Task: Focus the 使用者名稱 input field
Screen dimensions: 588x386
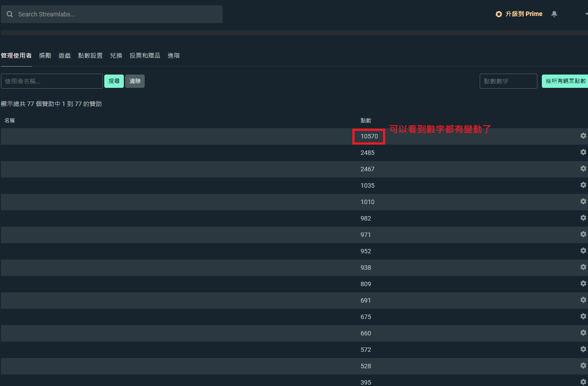Action: (52, 81)
